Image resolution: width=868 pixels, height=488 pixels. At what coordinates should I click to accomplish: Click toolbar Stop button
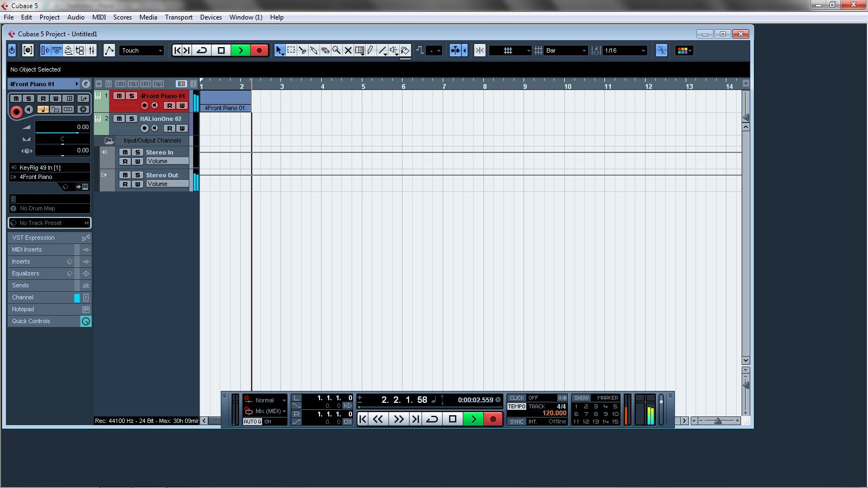pos(221,50)
